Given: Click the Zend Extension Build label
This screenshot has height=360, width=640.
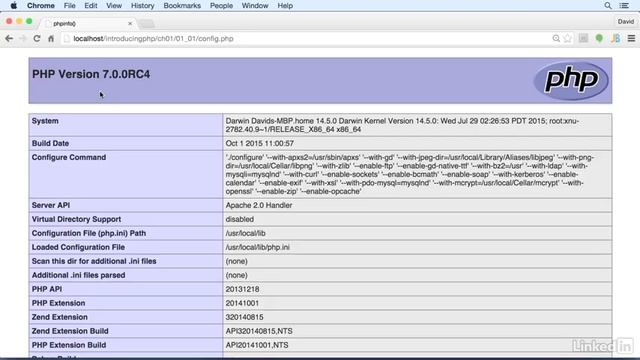Looking at the screenshot, I should [x=70, y=331].
